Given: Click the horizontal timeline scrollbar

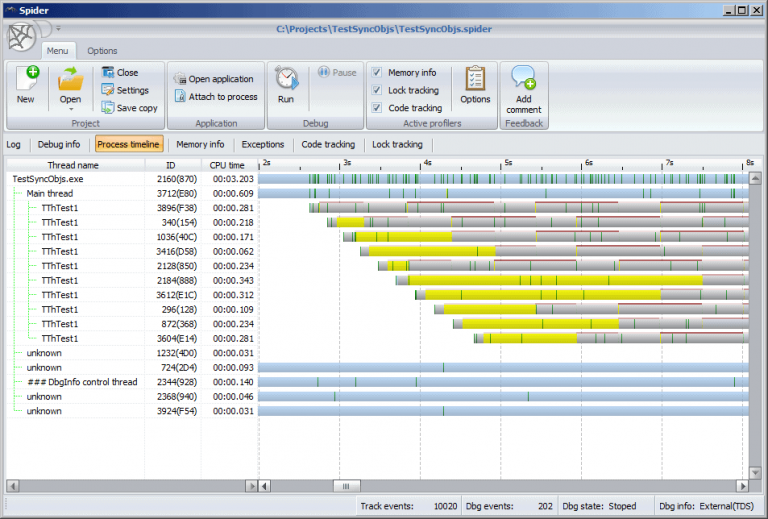Looking at the screenshot, I should click(500, 486).
